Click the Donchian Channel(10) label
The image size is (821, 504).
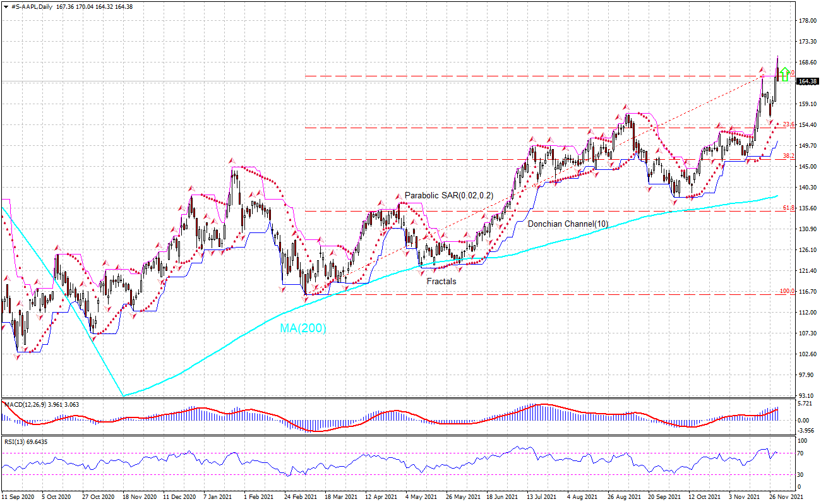click(x=568, y=223)
